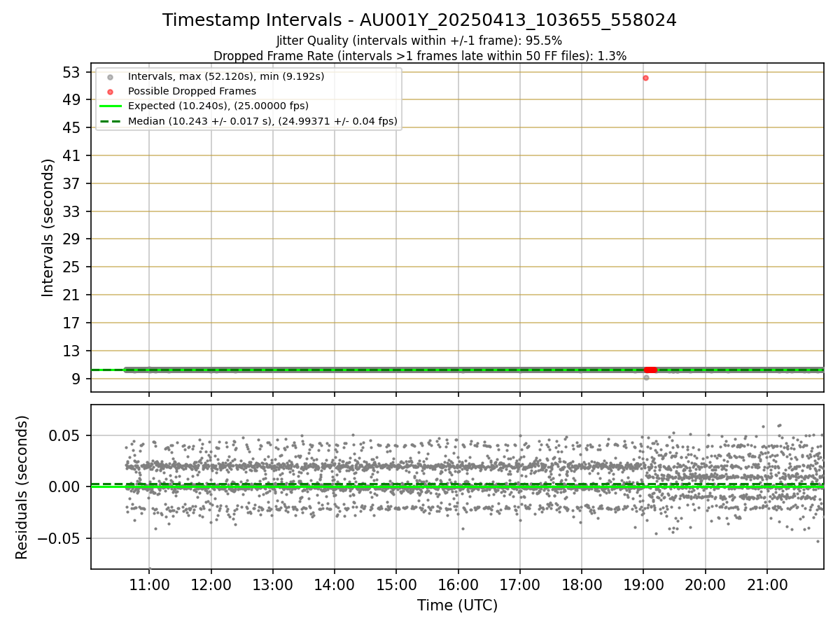Screen dimensions: 840x630
Task: Click the red dropped-frames cluster at 19:00
Action: click(x=650, y=370)
